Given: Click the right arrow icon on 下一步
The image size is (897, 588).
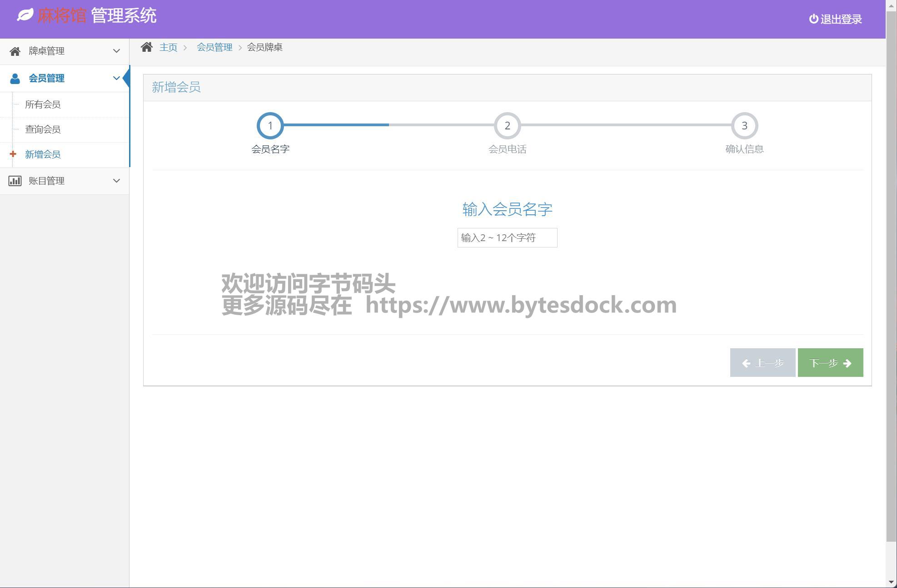Looking at the screenshot, I should pyautogui.click(x=847, y=363).
